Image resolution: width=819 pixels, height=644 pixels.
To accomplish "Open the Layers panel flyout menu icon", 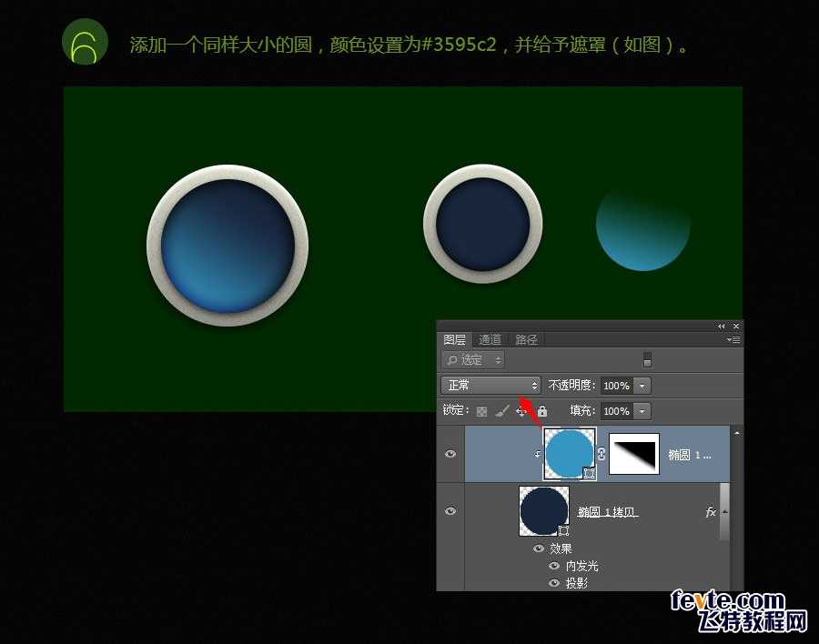I will pos(733,338).
